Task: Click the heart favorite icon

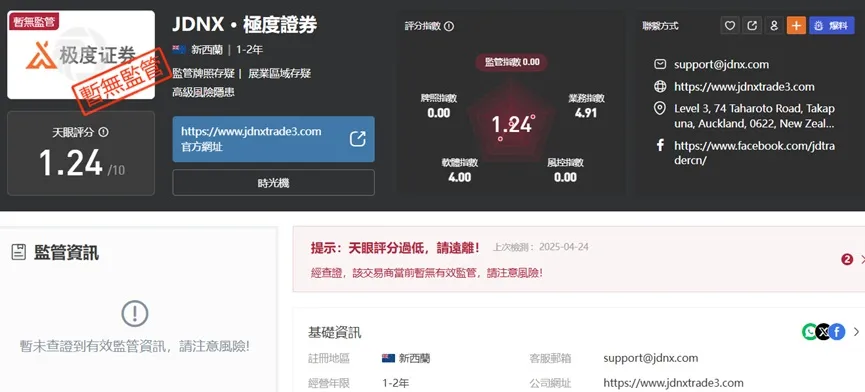Action: pos(730,25)
